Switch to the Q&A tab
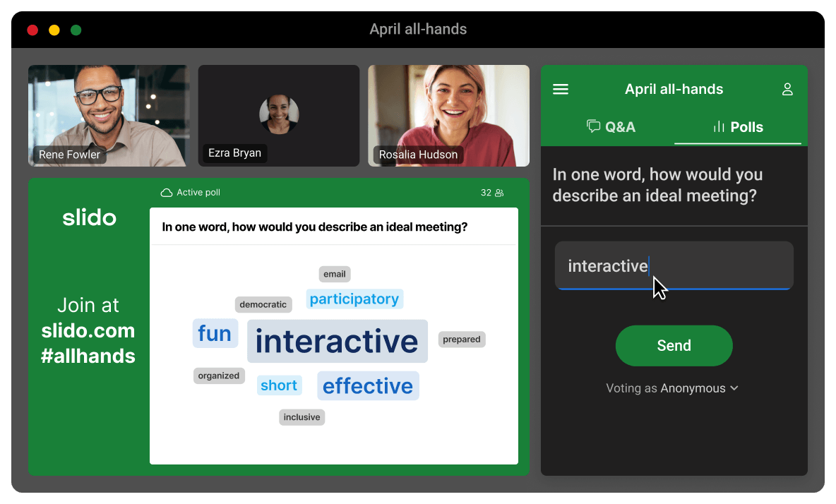This screenshot has height=504, width=836. pos(611,127)
